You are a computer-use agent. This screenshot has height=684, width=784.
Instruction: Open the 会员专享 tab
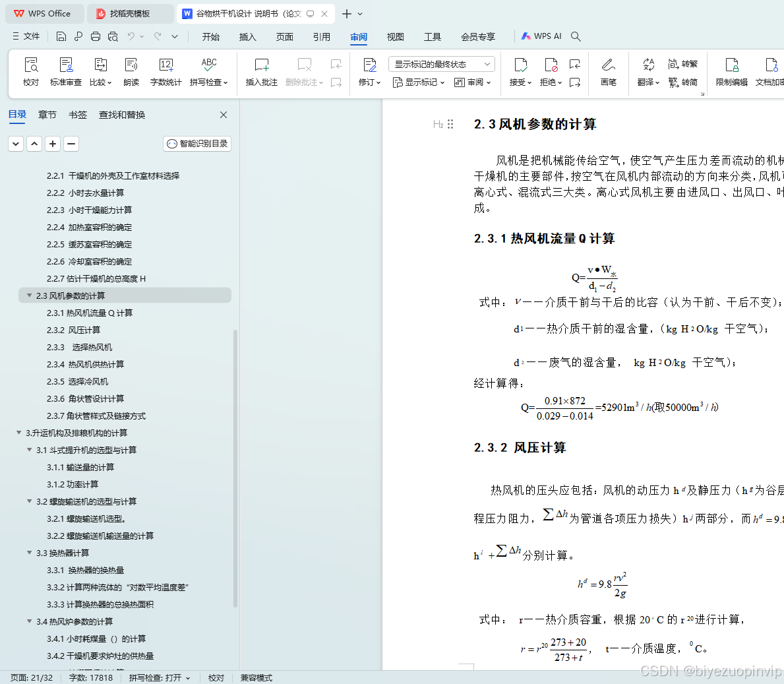(x=477, y=36)
